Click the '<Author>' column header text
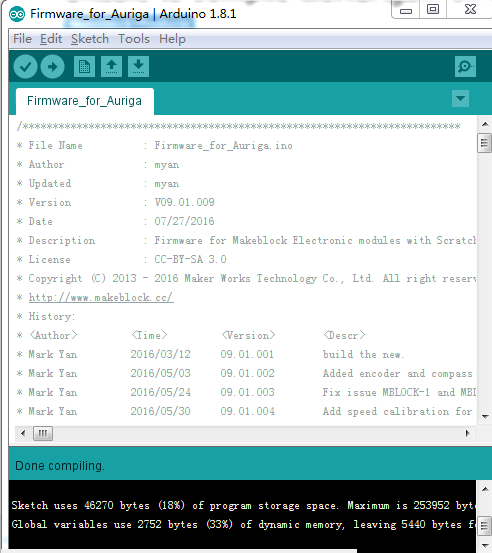The image size is (492, 553). [53, 335]
